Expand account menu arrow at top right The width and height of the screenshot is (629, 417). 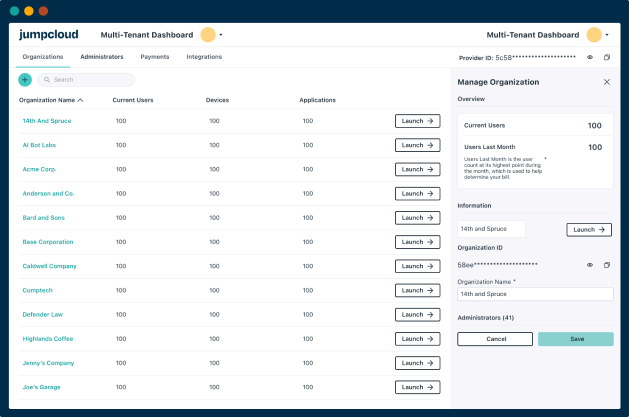[x=608, y=35]
